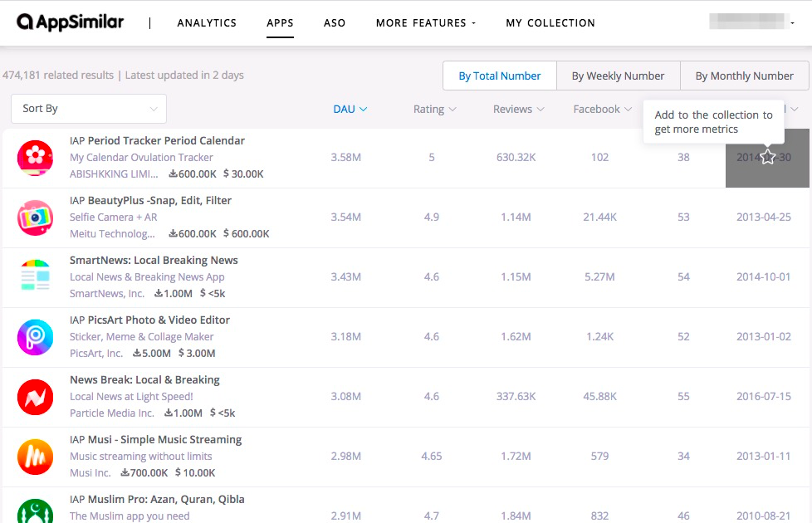
Task: Sort the list by DAU column
Action: [x=350, y=110]
